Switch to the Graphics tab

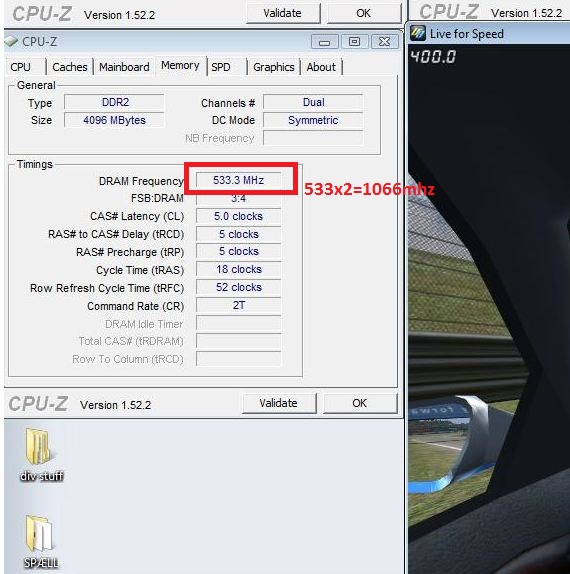[x=274, y=67]
